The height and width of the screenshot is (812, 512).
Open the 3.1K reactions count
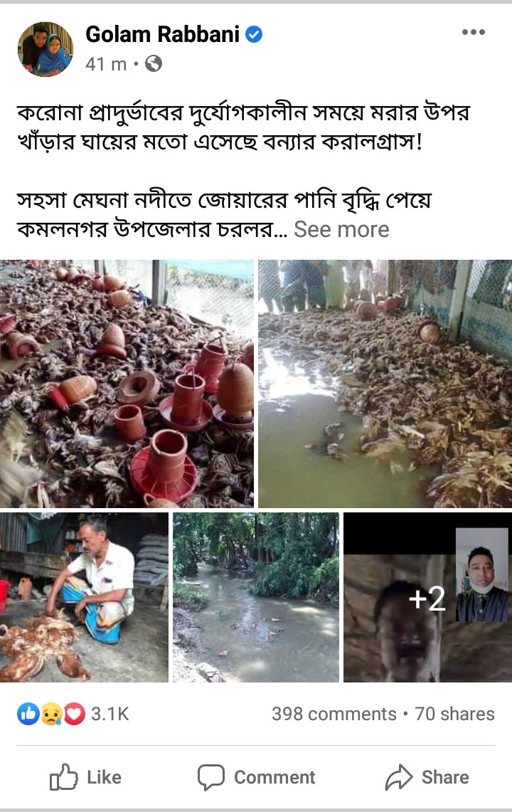(110, 714)
